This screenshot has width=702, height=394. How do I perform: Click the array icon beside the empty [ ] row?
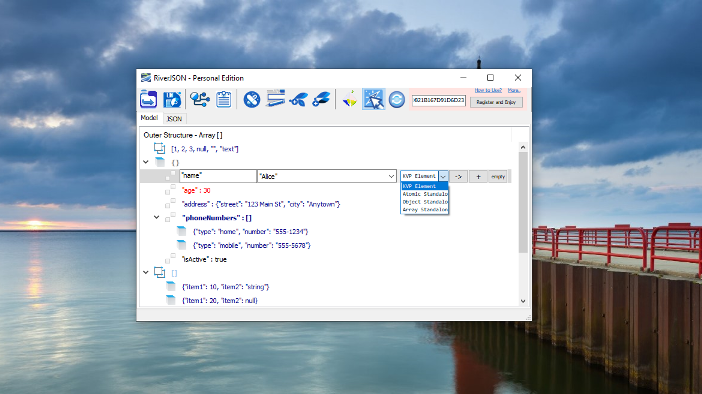pos(159,272)
